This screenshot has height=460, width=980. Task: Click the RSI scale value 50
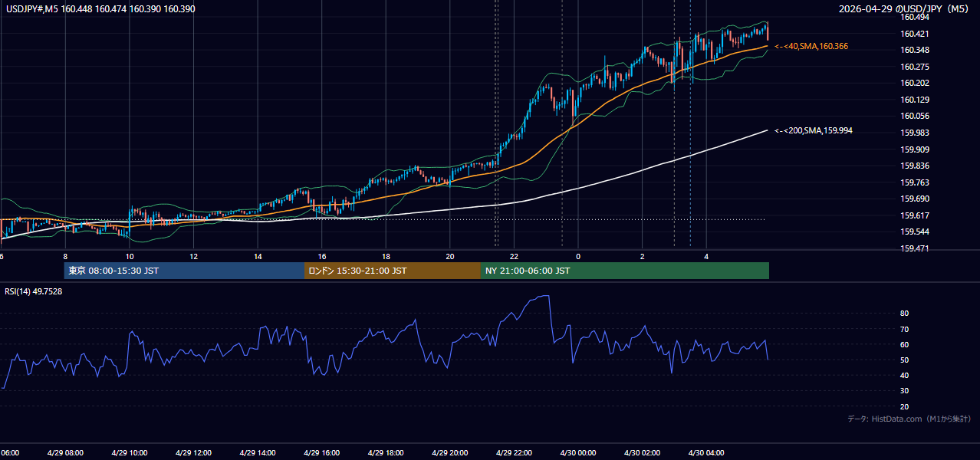(x=904, y=360)
